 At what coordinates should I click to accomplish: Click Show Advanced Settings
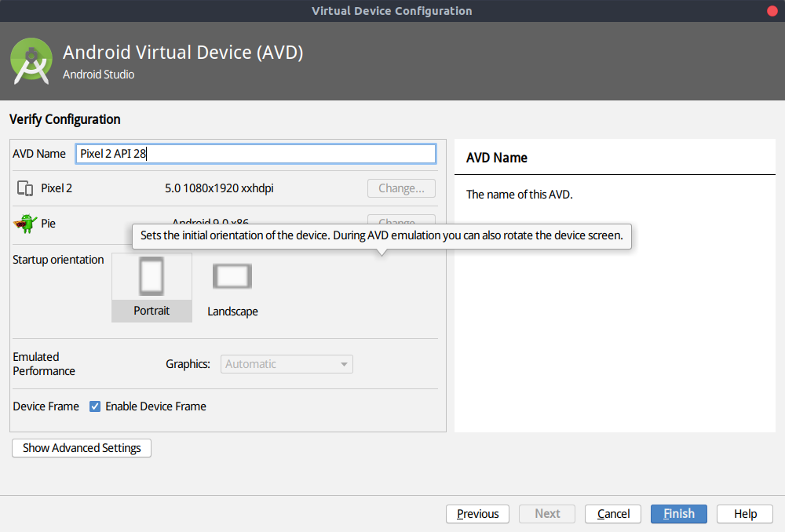pyautogui.click(x=81, y=448)
